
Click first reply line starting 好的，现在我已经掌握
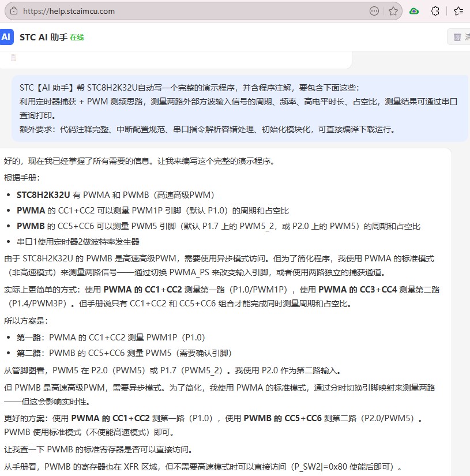140,161
